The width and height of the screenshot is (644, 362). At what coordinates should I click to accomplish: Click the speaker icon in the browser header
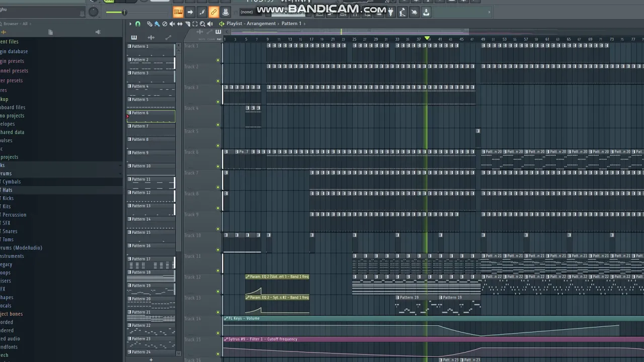coord(98,32)
